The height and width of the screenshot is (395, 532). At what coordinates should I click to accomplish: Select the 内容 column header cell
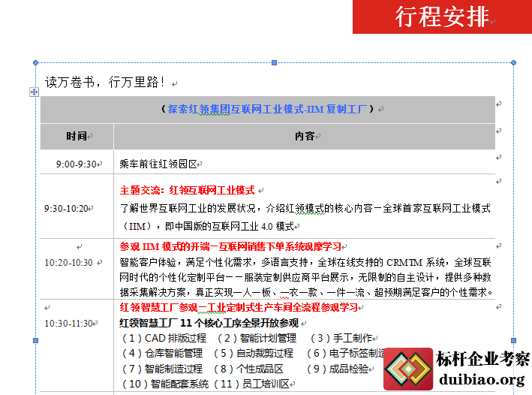point(305,136)
